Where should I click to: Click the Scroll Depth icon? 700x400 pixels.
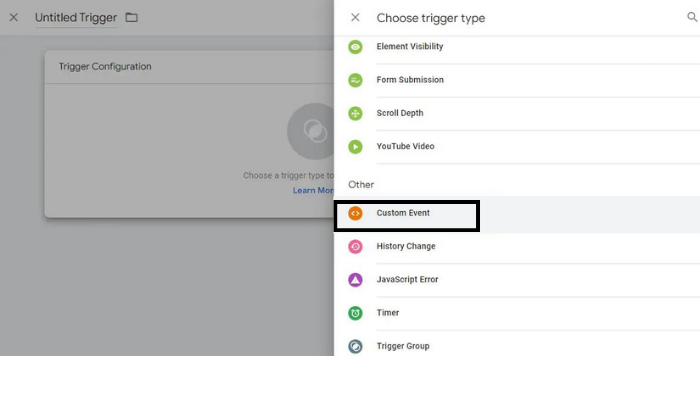(355, 113)
